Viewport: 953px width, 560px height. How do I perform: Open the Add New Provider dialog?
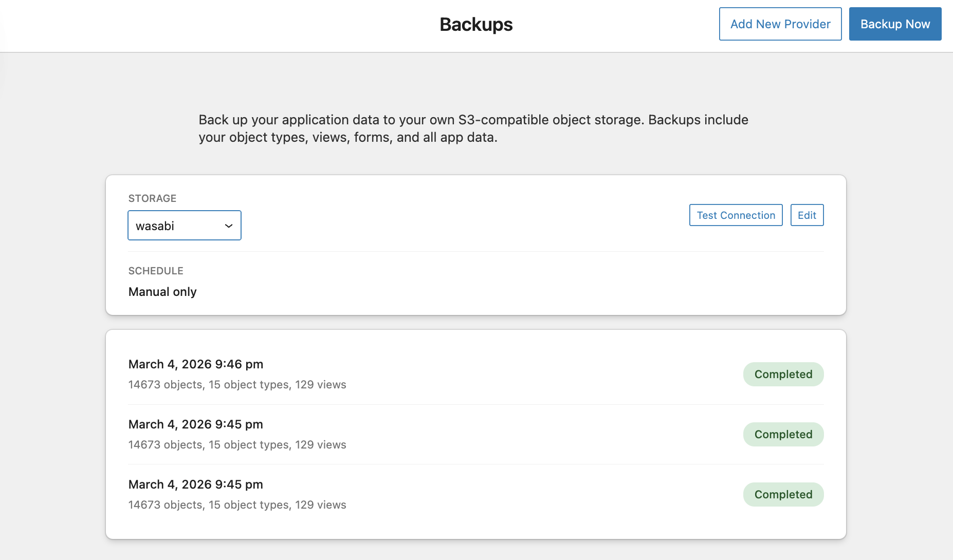pos(780,24)
